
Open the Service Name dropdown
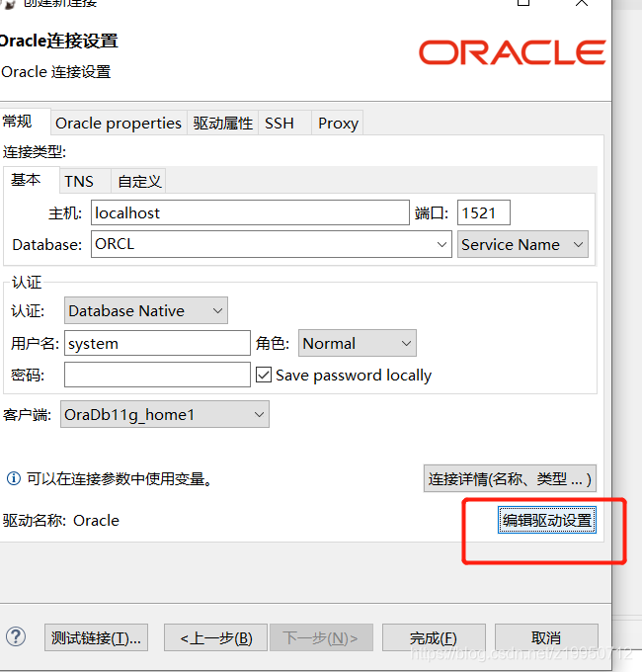[522, 244]
